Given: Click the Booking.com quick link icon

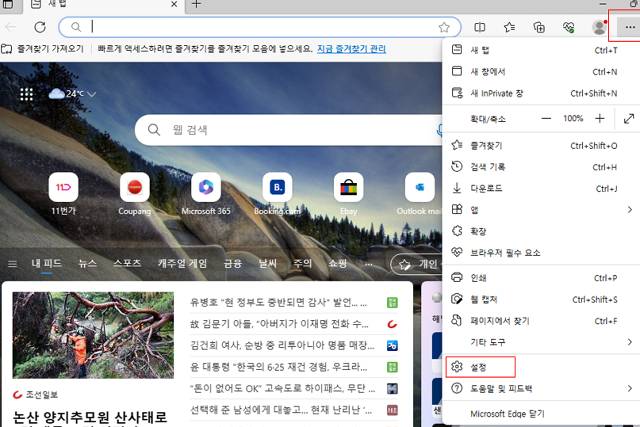Looking at the screenshot, I should pyautogui.click(x=277, y=187).
